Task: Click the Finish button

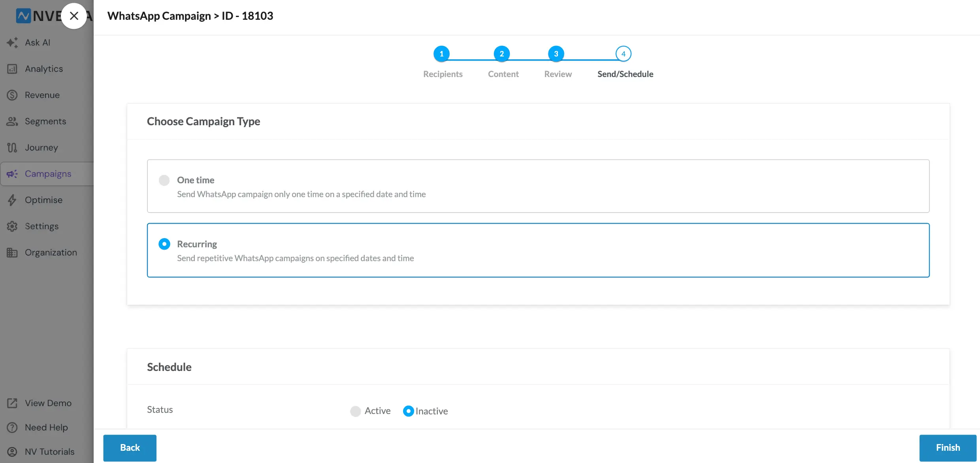Action: click(948, 448)
